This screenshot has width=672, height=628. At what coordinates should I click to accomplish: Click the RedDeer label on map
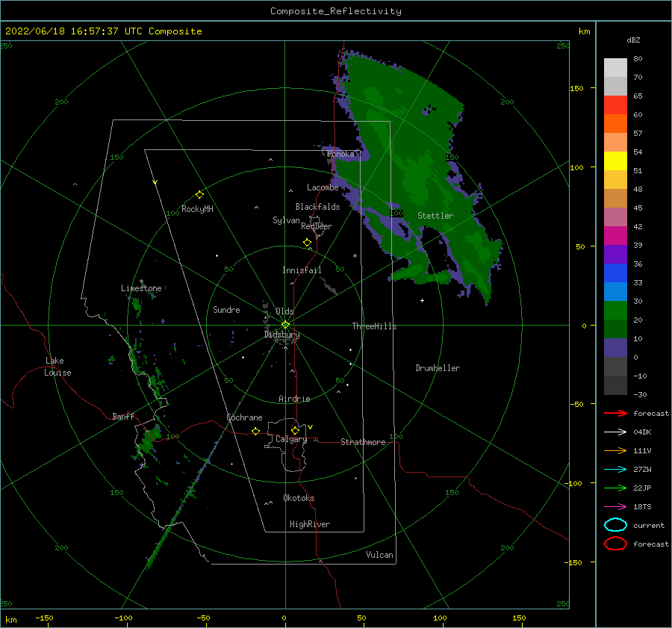pos(317,226)
